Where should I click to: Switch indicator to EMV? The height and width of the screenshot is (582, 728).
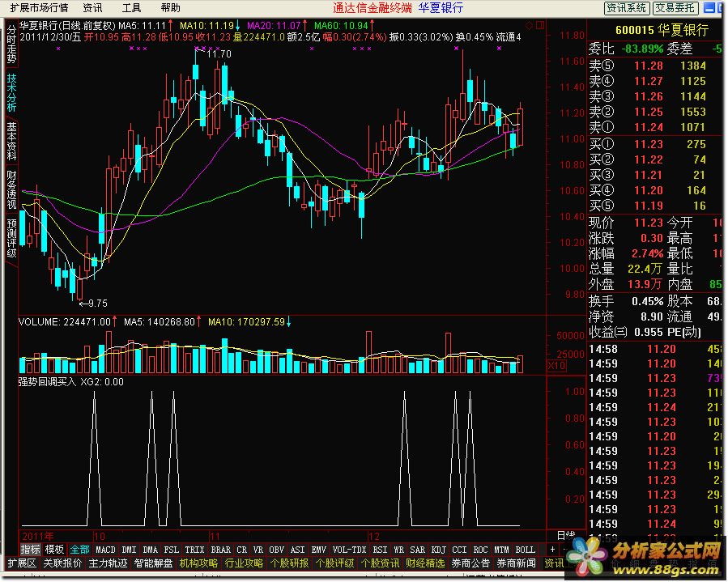(x=318, y=550)
